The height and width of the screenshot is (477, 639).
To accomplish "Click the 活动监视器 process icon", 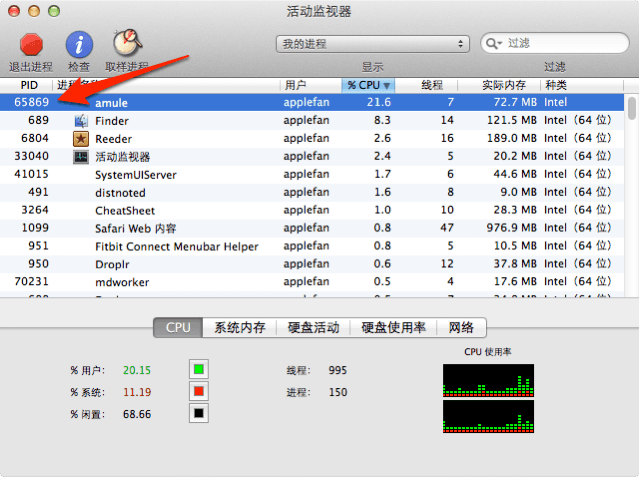I will click(81, 157).
